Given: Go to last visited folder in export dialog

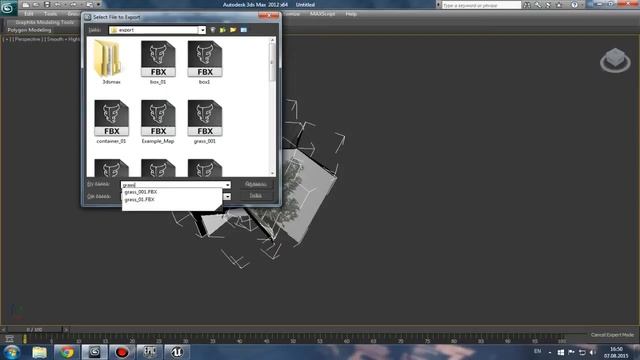Looking at the screenshot, I should [x=213, y=30].
